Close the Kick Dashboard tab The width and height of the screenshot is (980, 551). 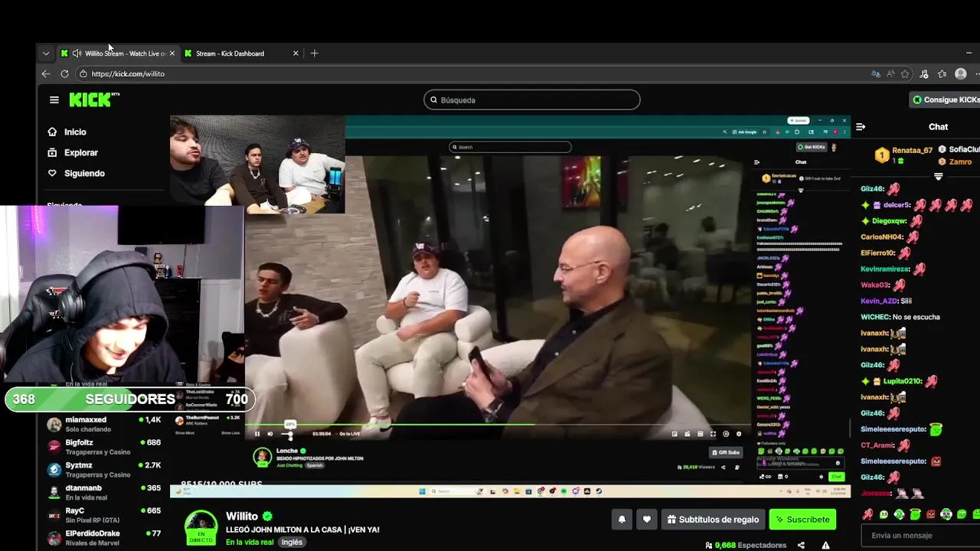[x=296, y=54]
